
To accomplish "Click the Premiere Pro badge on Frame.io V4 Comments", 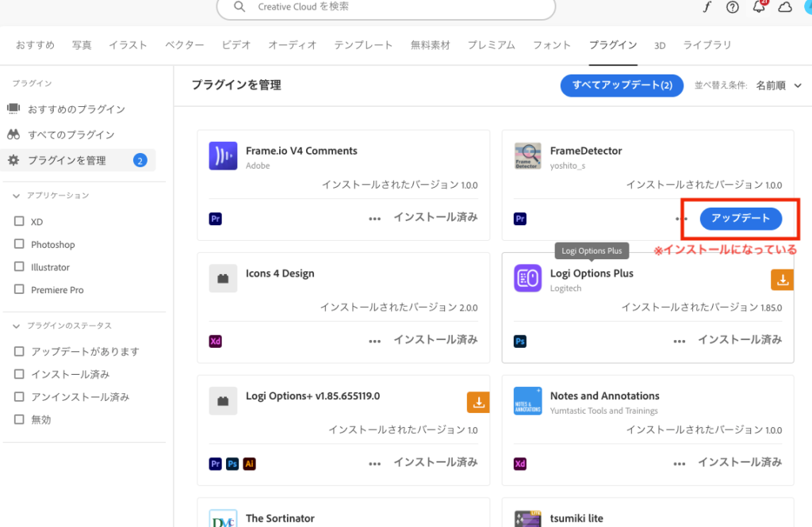I will 216,219.
